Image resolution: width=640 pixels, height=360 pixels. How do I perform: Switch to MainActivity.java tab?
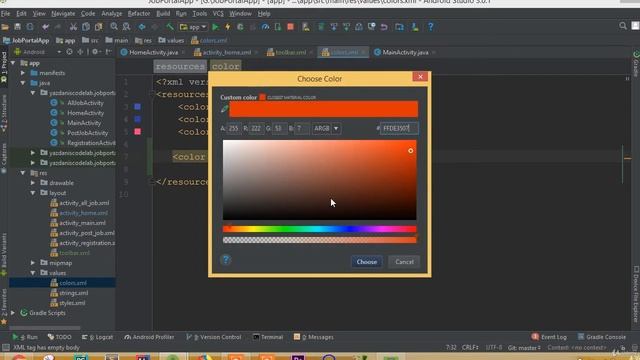click(x=405, y=52)
